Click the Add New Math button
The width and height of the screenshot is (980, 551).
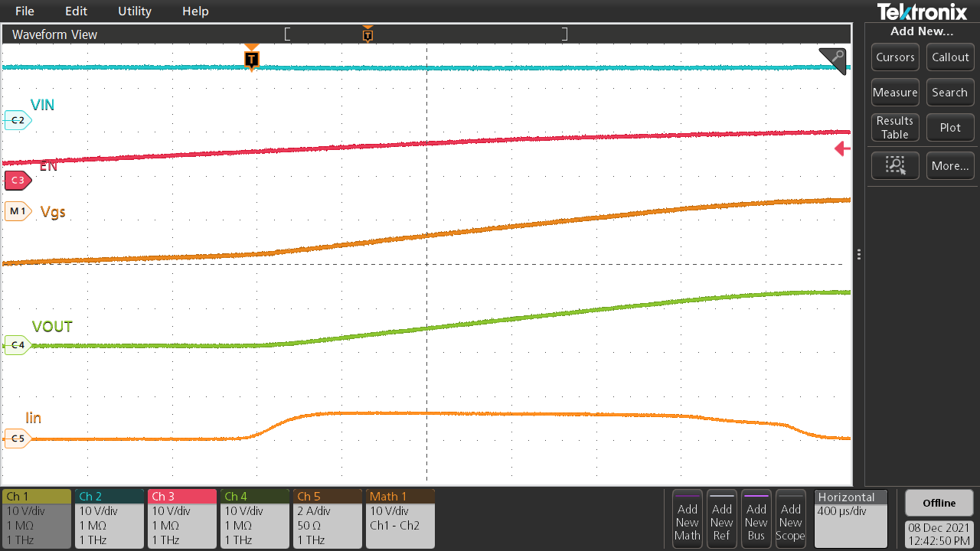click(x=687, y=519)
